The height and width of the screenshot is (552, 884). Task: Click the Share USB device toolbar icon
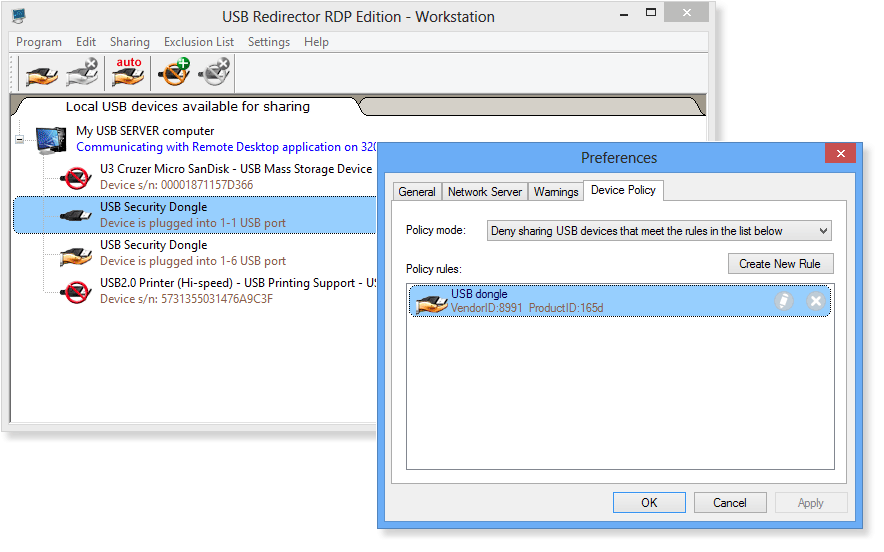point(43,74)
